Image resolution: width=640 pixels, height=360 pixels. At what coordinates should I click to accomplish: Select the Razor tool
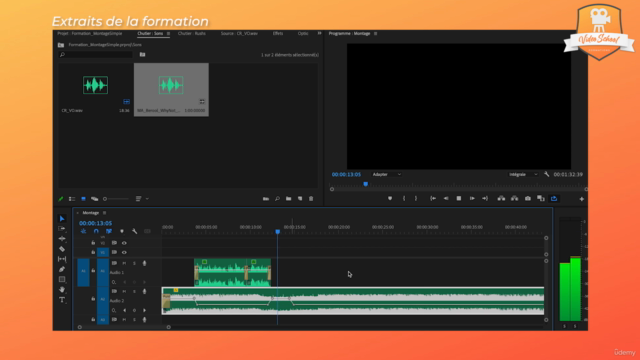(x=62, y=249)
